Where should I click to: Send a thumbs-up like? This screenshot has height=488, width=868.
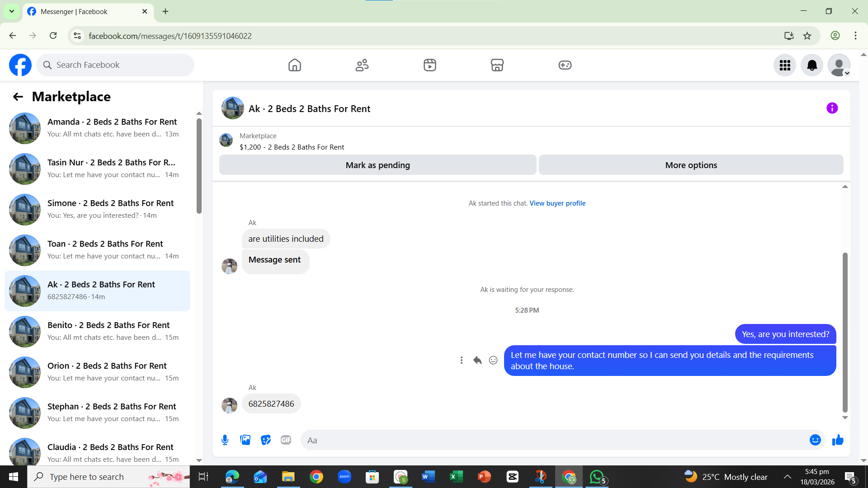pyautogui.click(x=838, y=440)
